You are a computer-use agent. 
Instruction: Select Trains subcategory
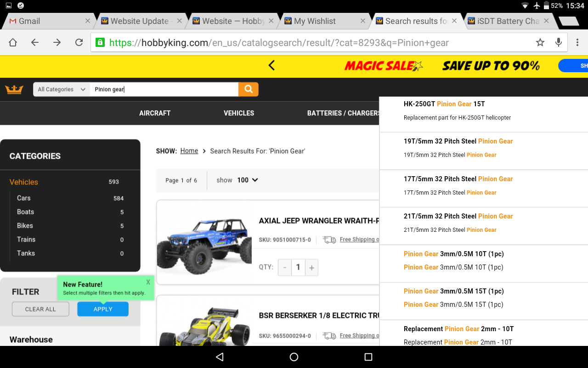pos(26,240)
